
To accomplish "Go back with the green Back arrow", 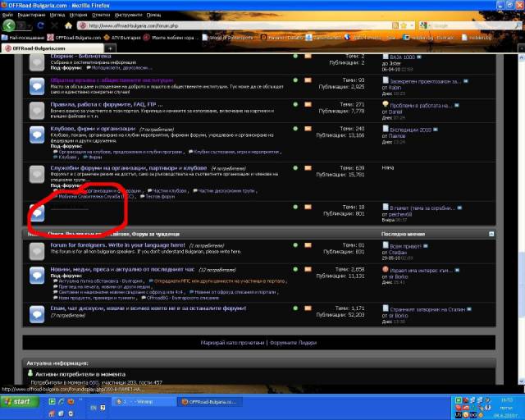I will [9, 25].
